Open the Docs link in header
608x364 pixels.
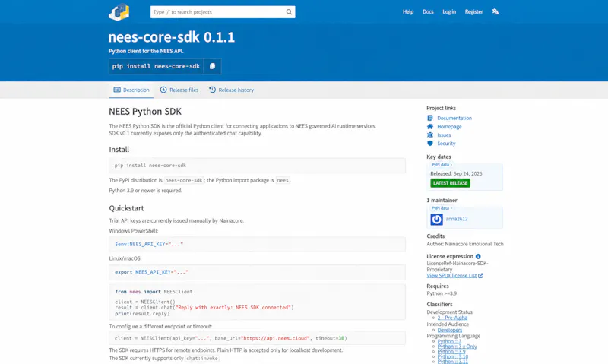click(x=428, y=11)
